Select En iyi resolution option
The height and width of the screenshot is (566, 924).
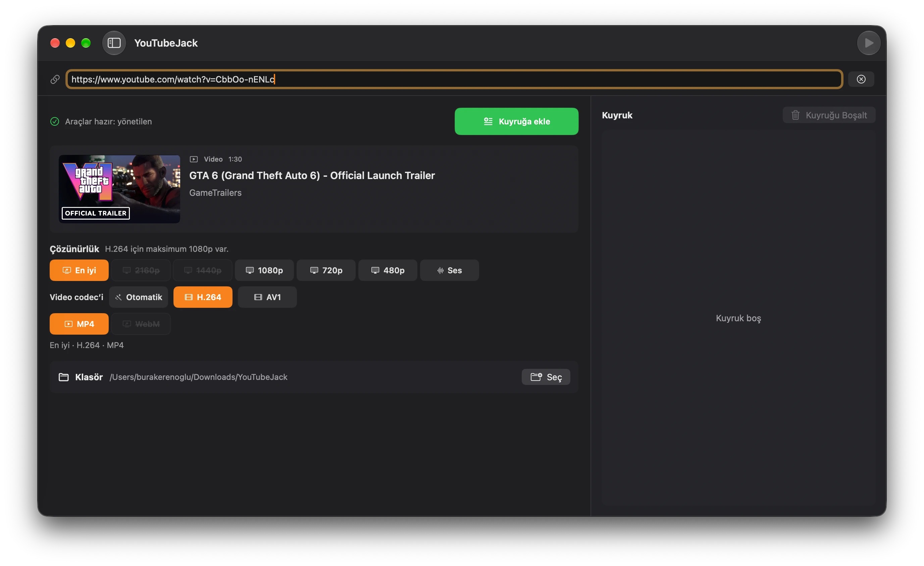[79, 270]
